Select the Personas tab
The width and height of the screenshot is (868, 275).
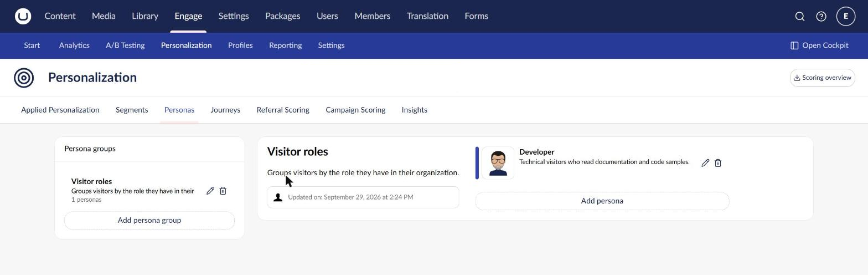click(179, 110)
